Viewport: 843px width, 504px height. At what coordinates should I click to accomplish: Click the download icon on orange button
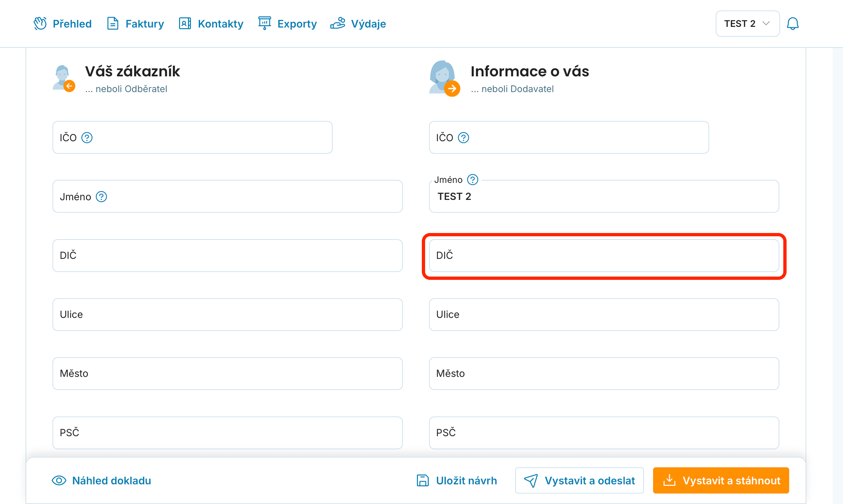coord(669,480)
